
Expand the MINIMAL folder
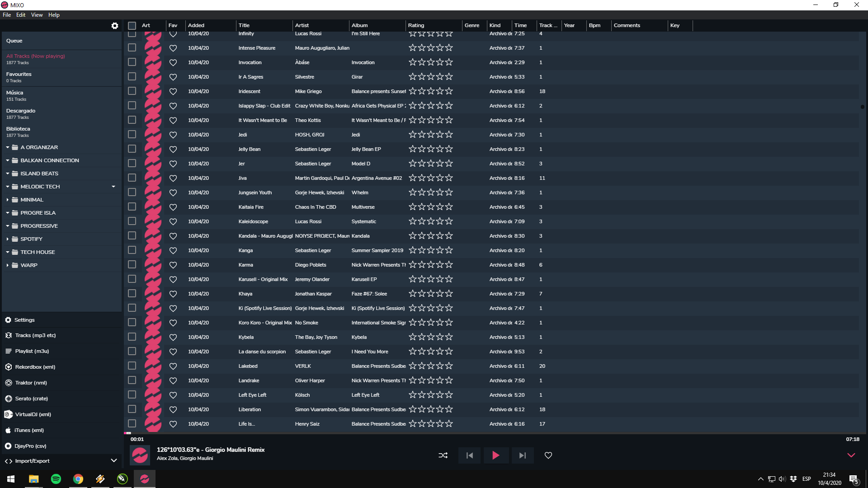[x=8, y=200]
